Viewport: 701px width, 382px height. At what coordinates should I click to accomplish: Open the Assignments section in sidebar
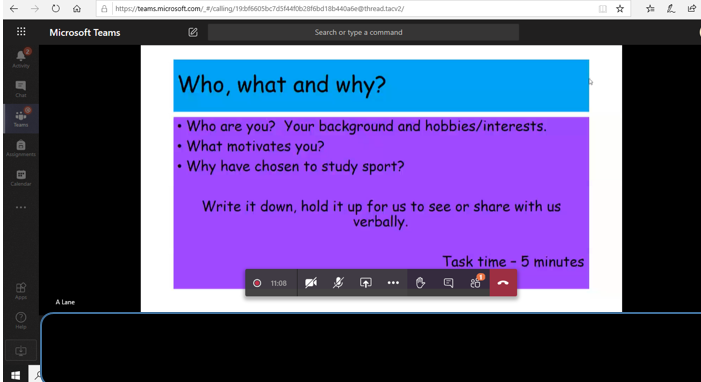pos(21,148)
